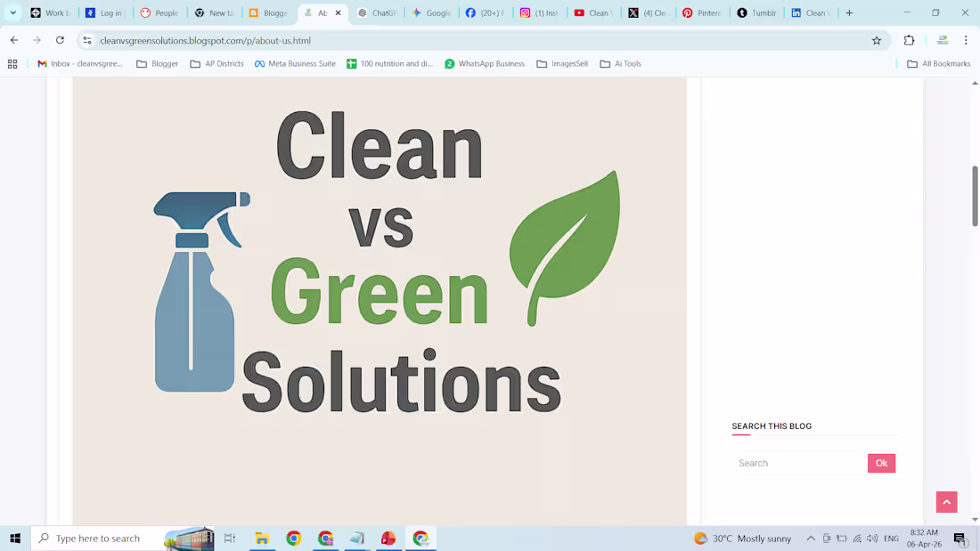This screenshot has height=551, width=980.
Task: Open the All Bookmarks folder
Action: pyautogui.click(x=939, y=64)
